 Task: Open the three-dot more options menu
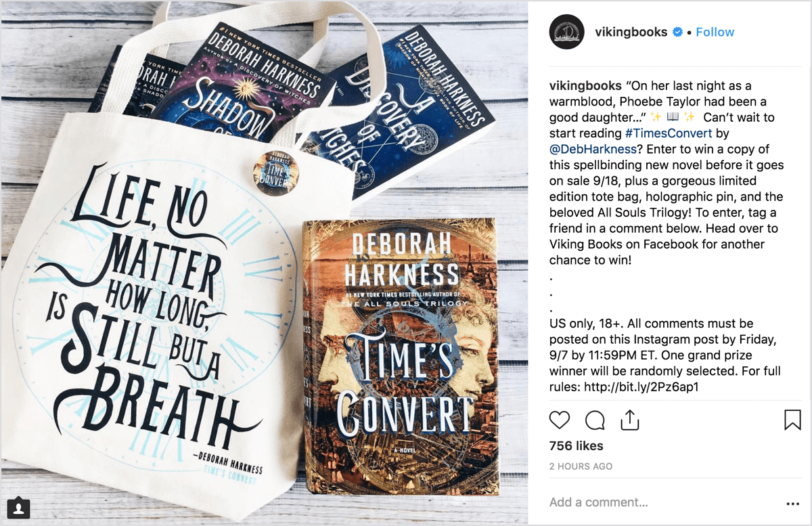coord(792,504)
